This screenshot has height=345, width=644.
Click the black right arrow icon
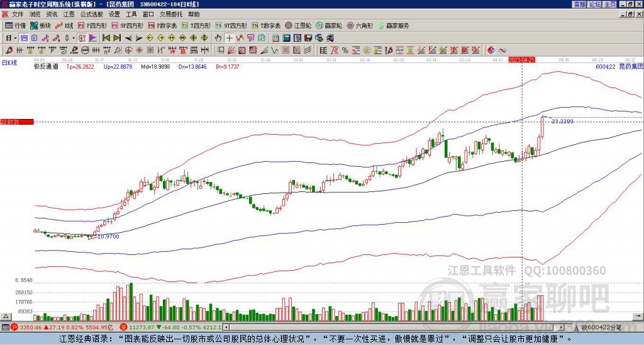point(139,38)
